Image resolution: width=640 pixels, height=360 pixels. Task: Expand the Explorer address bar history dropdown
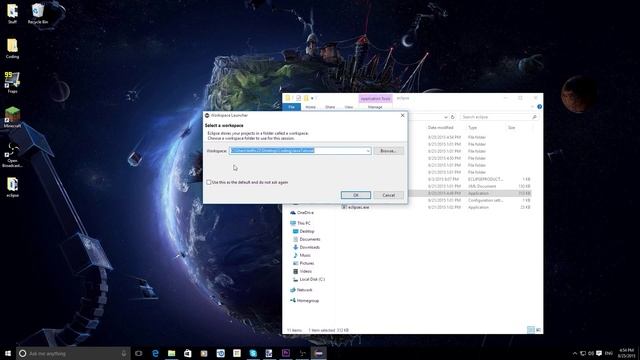445,117
